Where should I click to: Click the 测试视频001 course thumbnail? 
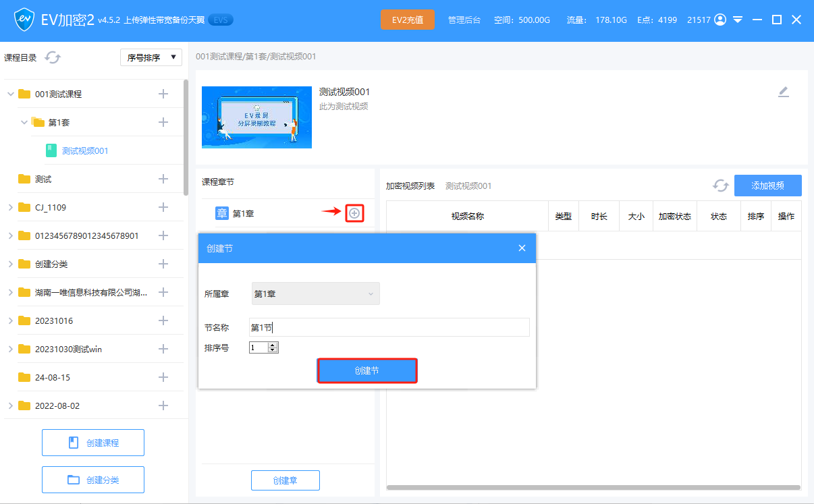pos(256,117)
